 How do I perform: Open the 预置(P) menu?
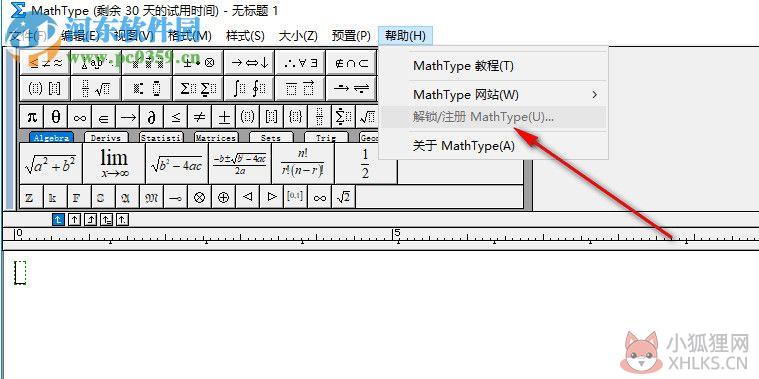pos(351,35)
